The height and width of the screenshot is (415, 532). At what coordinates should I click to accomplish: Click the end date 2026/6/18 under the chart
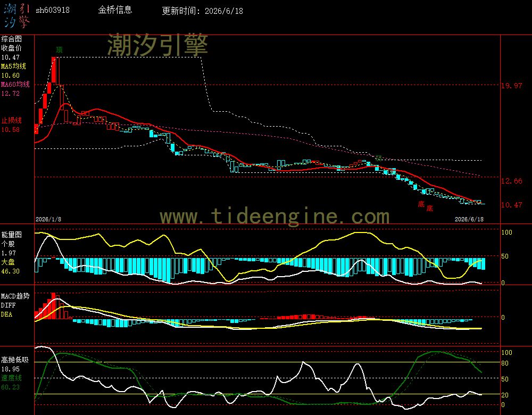pos(469,219)
